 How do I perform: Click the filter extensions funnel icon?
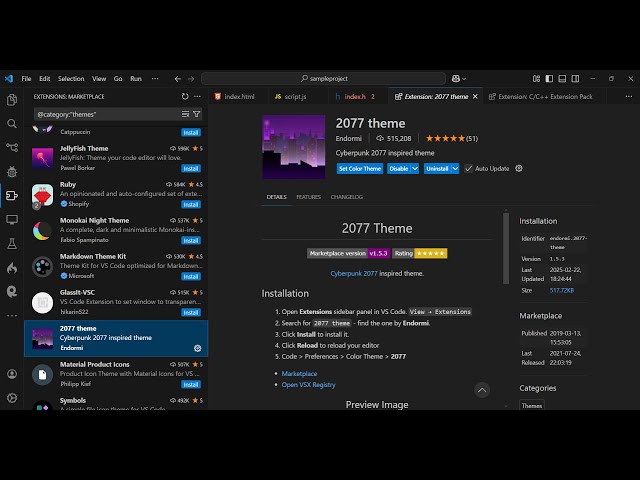(196, 114)
